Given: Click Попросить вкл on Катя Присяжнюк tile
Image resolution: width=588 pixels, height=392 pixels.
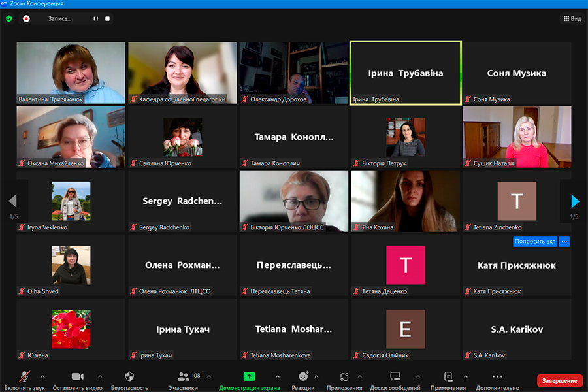Looking at the screenshot, I should coord(535,241).
